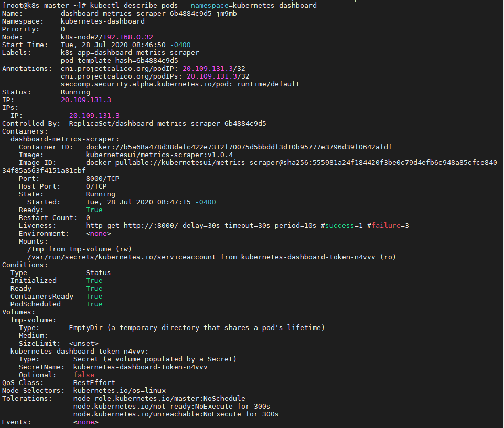Click the '#success=1' liveness threshold
This screenshot has height=428, width=504.
(341, 226)
